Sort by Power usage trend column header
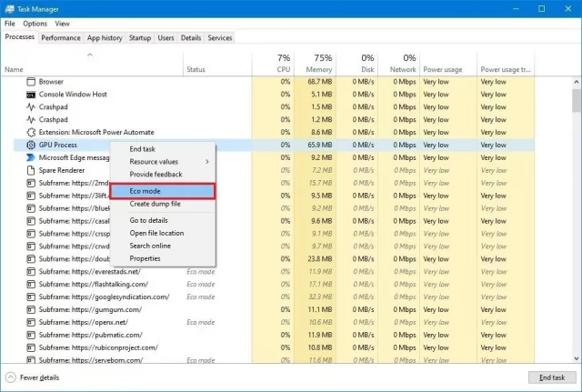The height and width of the screenshot is (392, 582). pos(506,65)
